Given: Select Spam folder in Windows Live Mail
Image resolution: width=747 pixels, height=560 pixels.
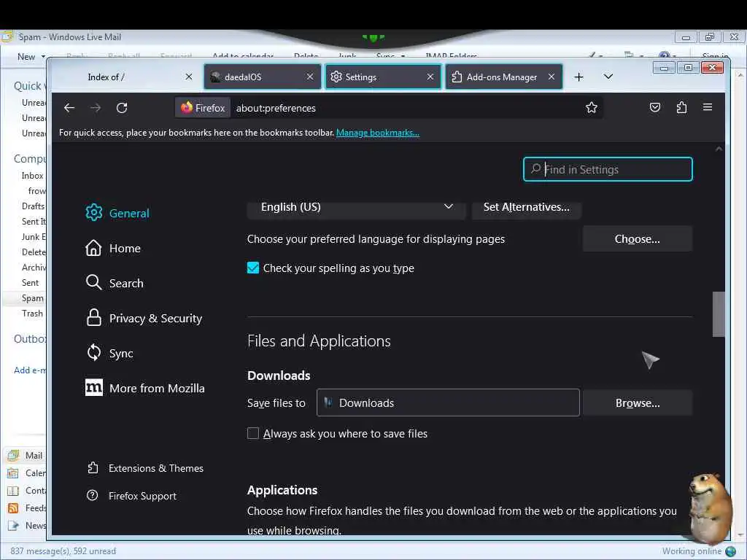Looking at the screenshot, I should click(32, 298).
